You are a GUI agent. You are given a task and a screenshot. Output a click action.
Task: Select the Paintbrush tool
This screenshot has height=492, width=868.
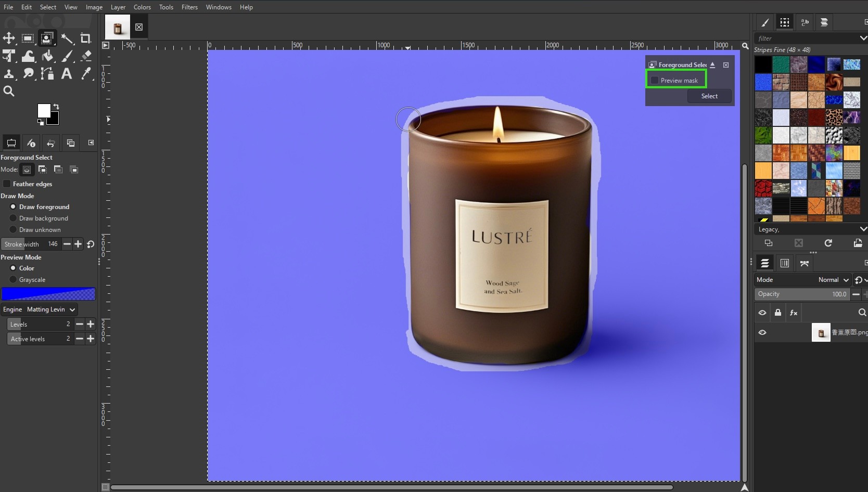[67, 56]
